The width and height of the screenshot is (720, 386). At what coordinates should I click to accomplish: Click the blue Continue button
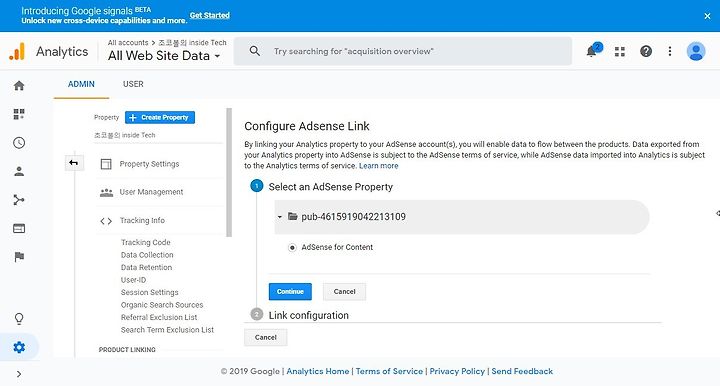click(290, 291)
